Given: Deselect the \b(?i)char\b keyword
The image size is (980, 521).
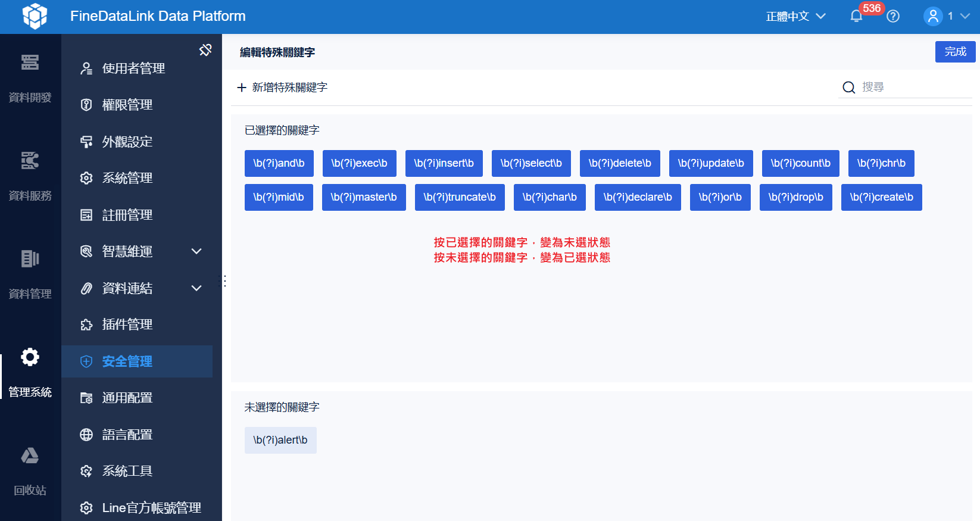Looking at the screenshot, I should coord(550,197).
